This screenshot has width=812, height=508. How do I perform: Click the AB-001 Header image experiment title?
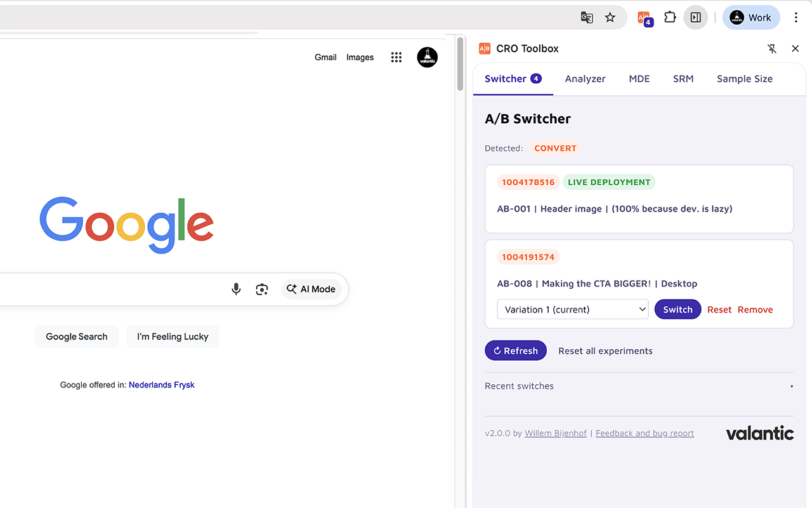(x=615, y=209)
